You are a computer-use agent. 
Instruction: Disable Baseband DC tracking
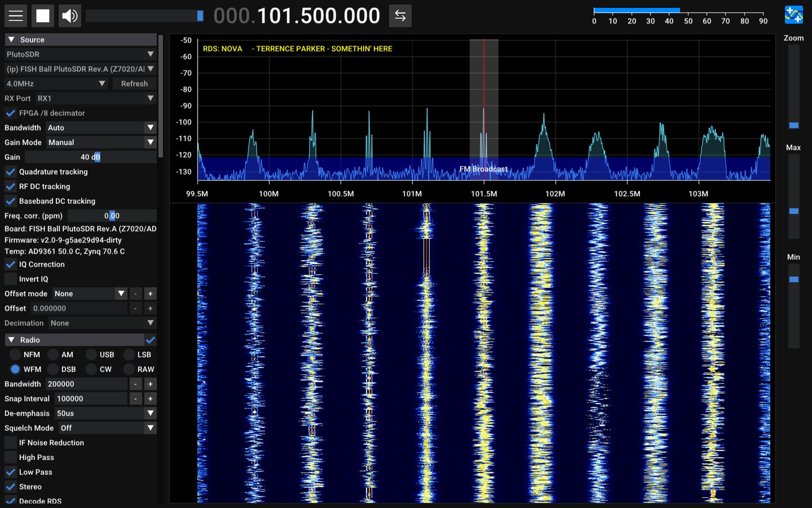point(11,201)
